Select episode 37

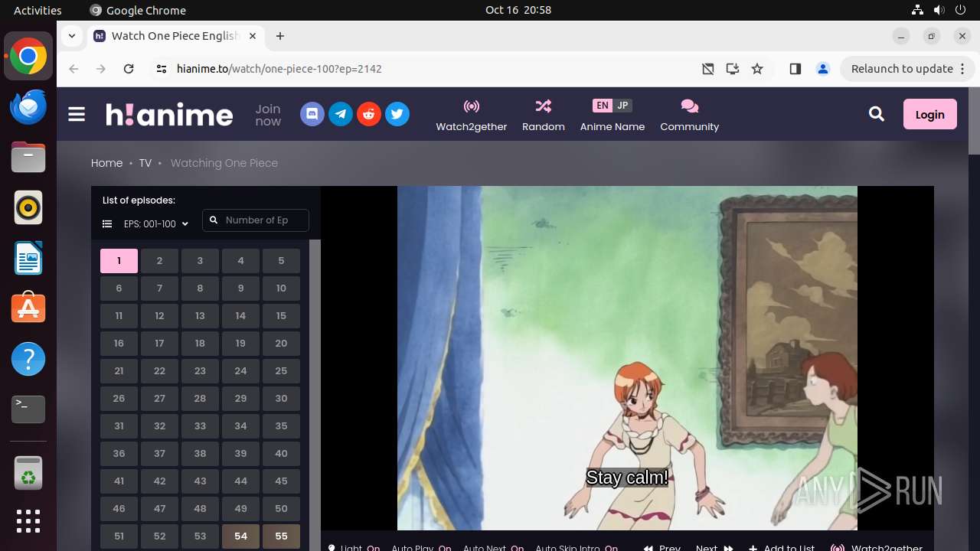pyautogui.click(x=159, y=454)
